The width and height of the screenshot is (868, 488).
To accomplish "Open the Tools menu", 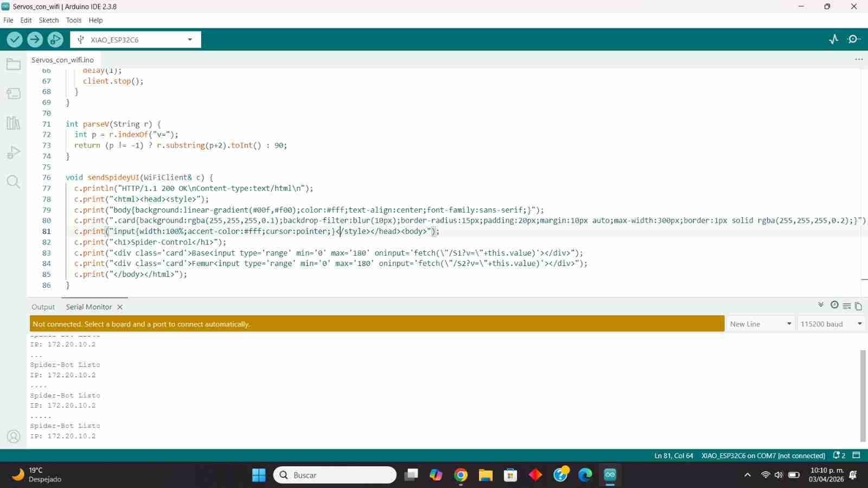I will [74, 20].
